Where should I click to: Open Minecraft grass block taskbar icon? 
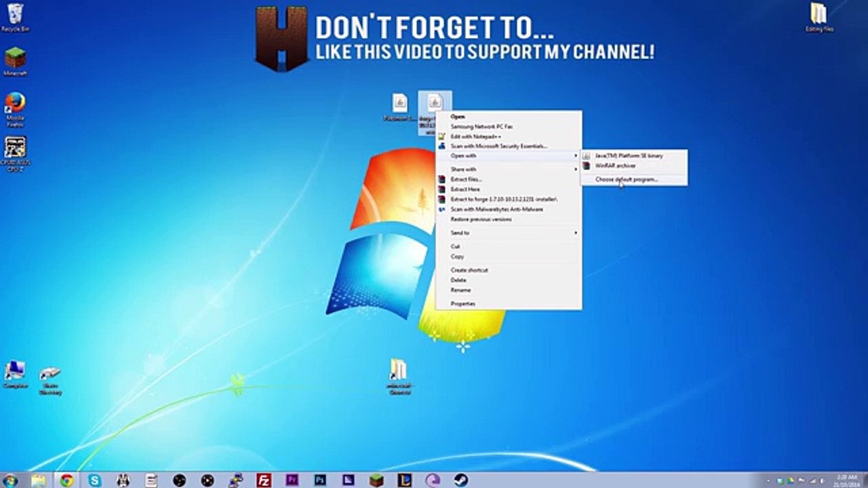(376, 481)
